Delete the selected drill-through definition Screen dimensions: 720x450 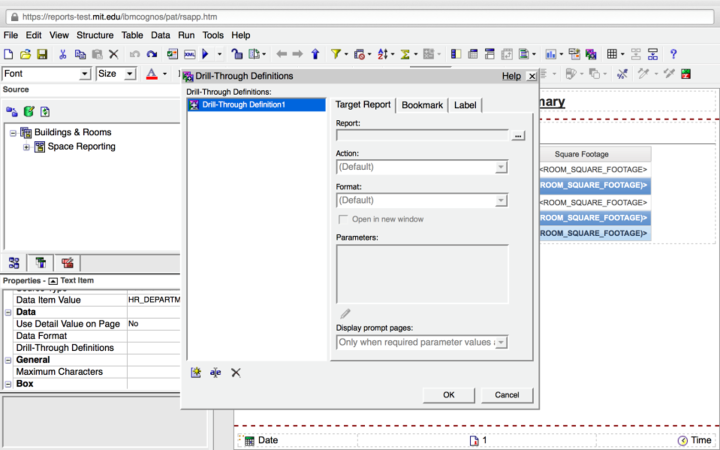(236, 372)
